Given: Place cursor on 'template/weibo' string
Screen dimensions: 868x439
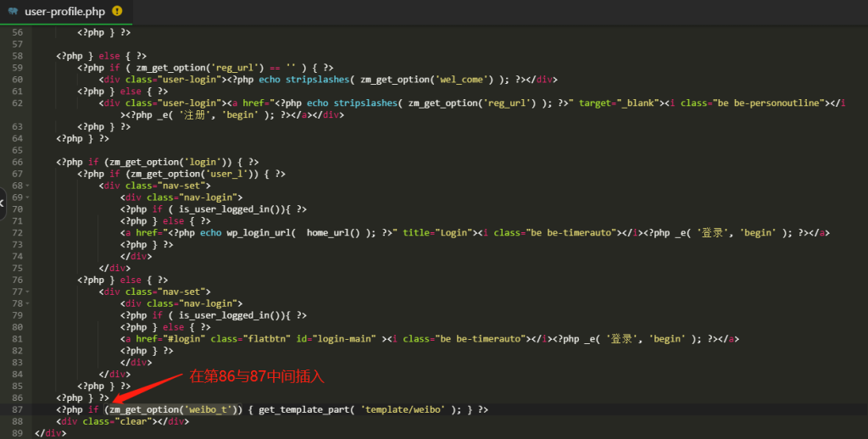Looking at the screenshot, I should pos(403,409).
